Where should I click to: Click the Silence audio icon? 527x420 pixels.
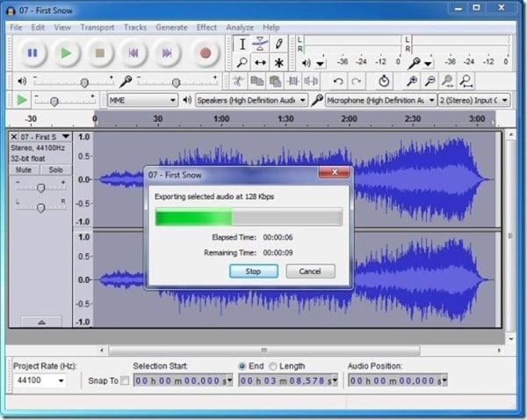pyautogui.click(x=311, y=81)
